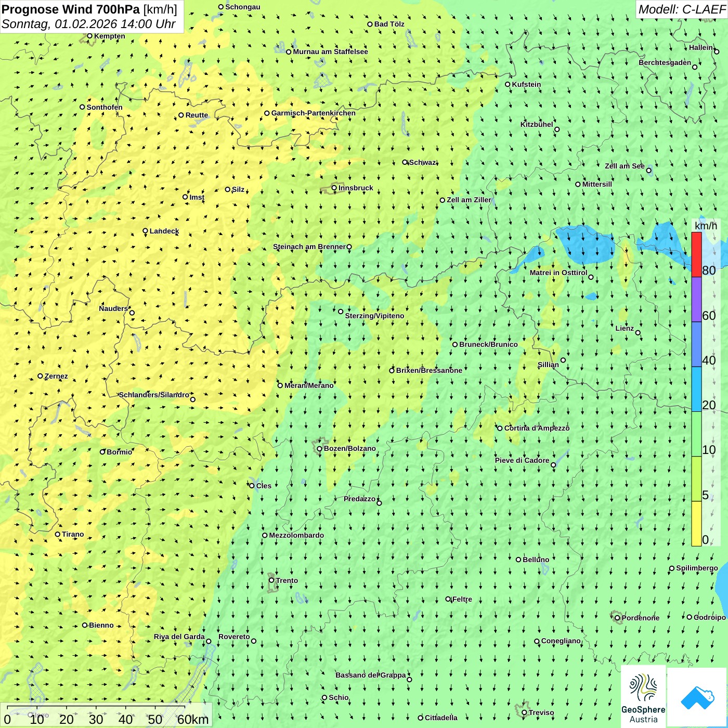The image size is (728, 728).
Task: Click the Treviso city marker
Action: [525, 712]
